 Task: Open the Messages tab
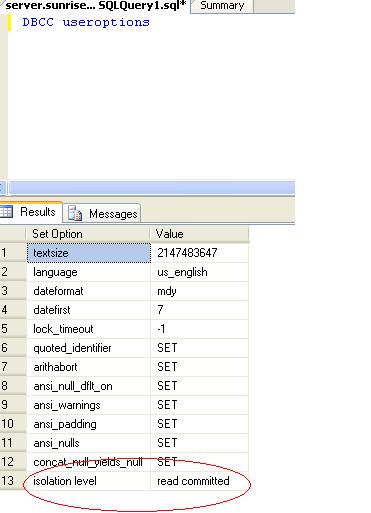tap(102, 213)
